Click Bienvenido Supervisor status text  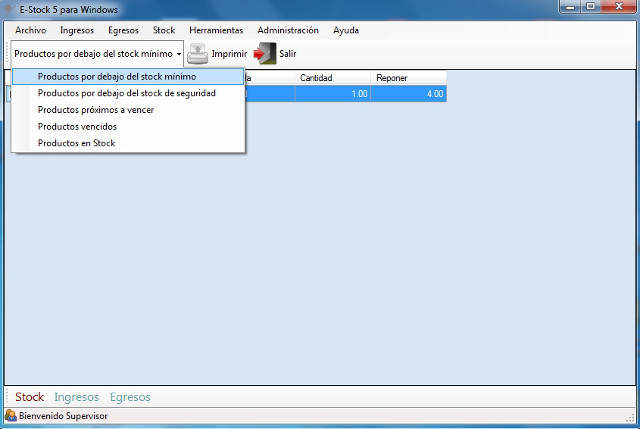point(63,416)
